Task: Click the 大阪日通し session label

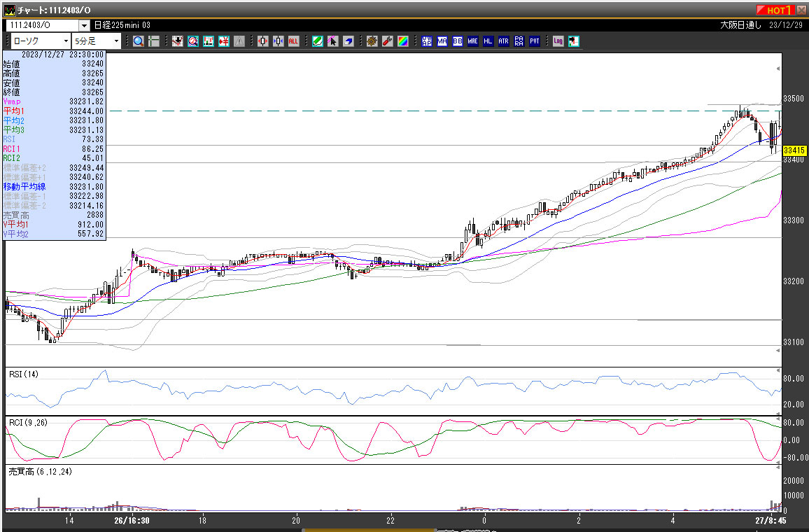Action: tap(741, 24)
